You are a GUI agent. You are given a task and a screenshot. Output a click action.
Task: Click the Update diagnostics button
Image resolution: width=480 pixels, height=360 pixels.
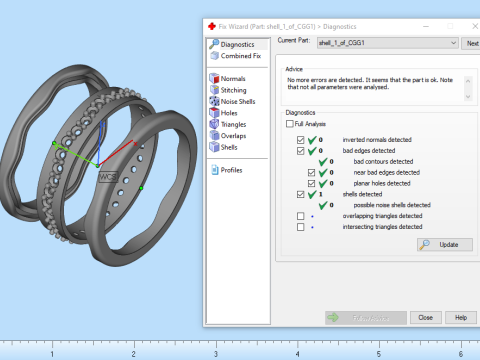point(445,245)
